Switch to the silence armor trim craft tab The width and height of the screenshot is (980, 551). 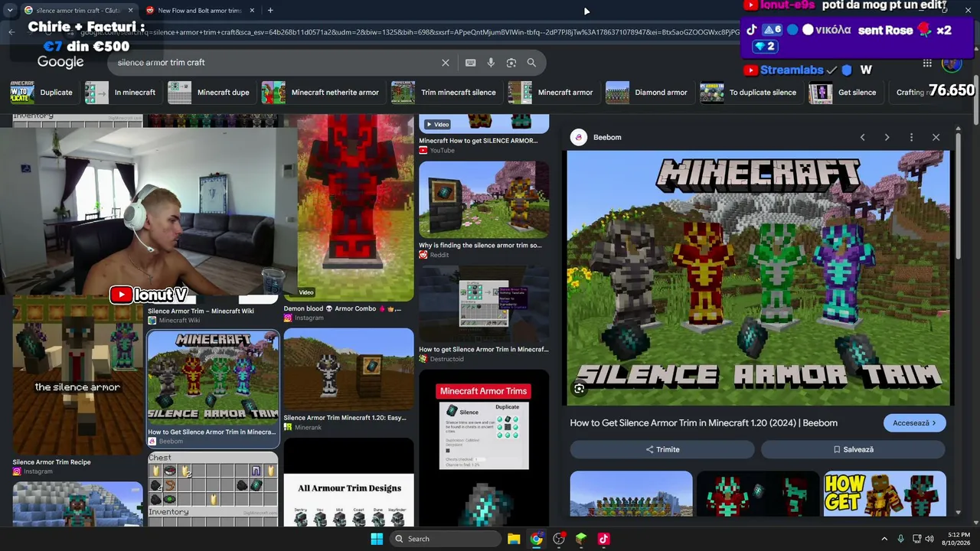(78, 10)
